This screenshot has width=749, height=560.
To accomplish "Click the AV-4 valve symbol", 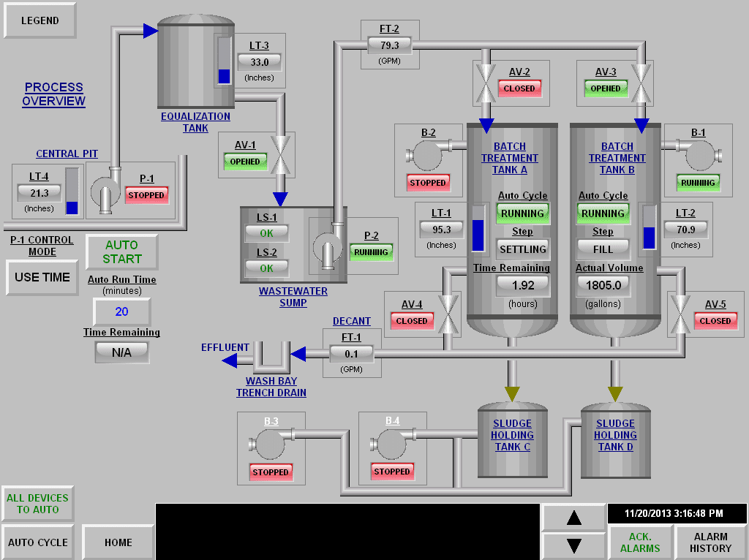I will [x=448, y=314].
